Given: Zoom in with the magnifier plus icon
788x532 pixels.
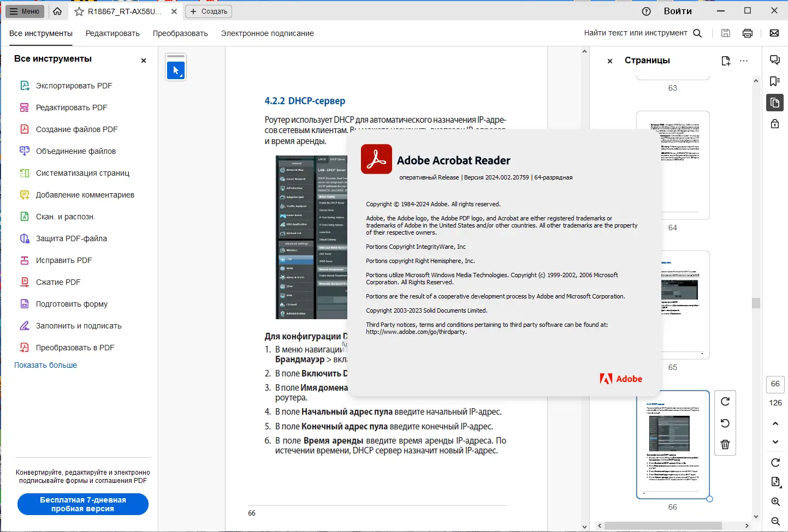Looking at the screenshot, I should (x=775, y=501).
